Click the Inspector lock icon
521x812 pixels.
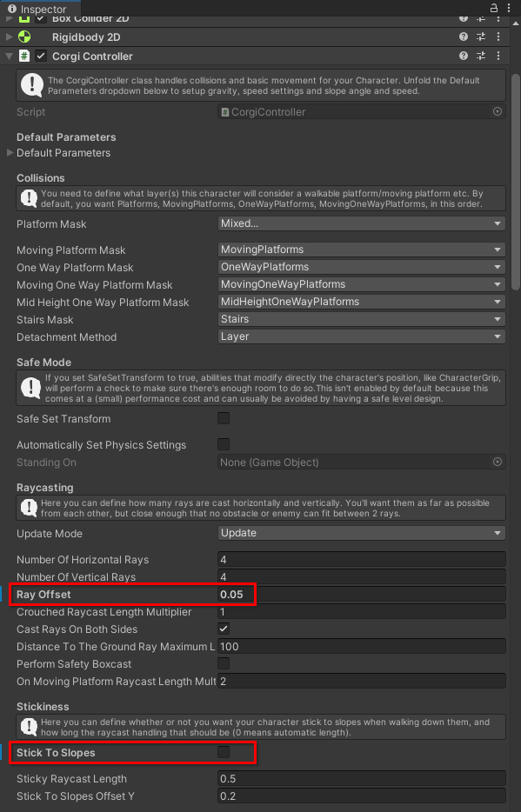[x=493, y=8]
